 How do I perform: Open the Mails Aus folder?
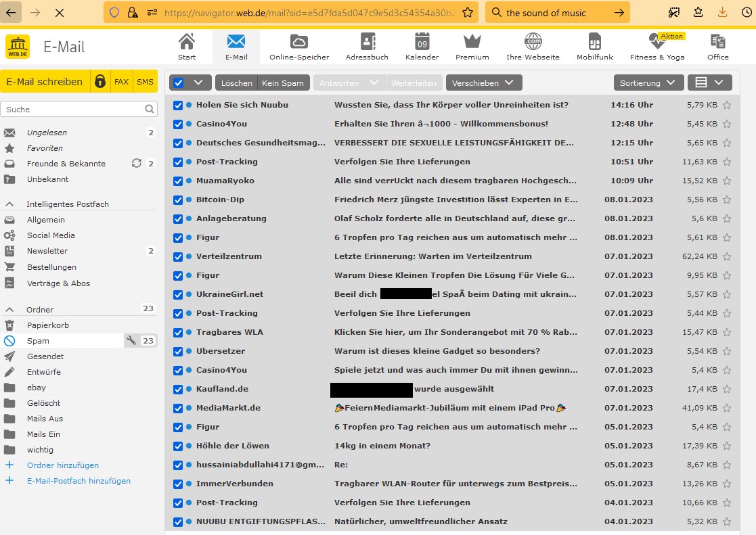[45, 419]
